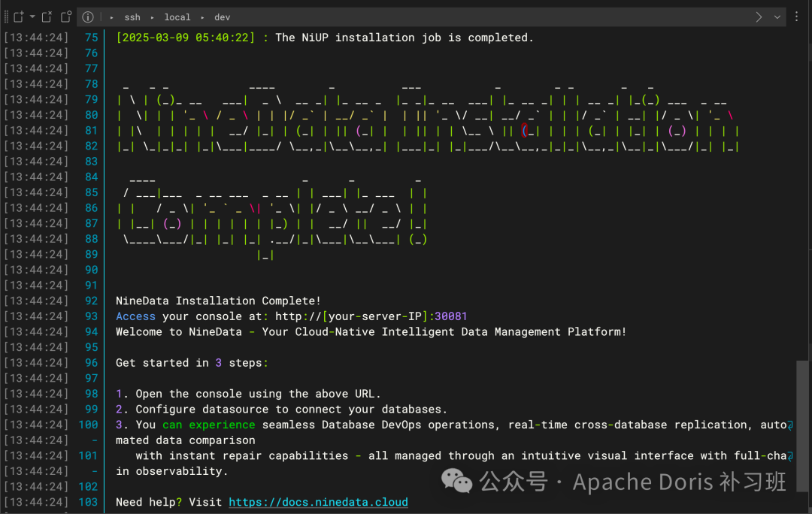Click the timestamp [2025-03-09 05:40:22]
The height and width of the screenshot is (514, 812).
pos(186,38)
